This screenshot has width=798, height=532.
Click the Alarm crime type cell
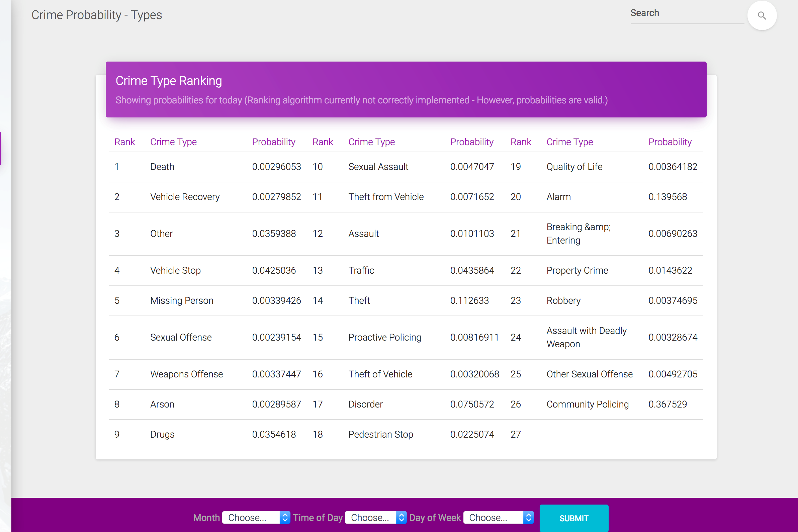[558, 197]
